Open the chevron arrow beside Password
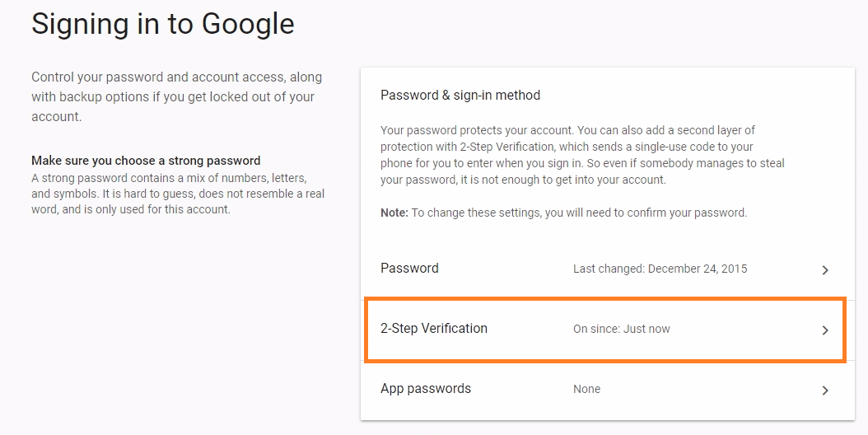Viewport: 868px width, 435px height. [825, 269]
